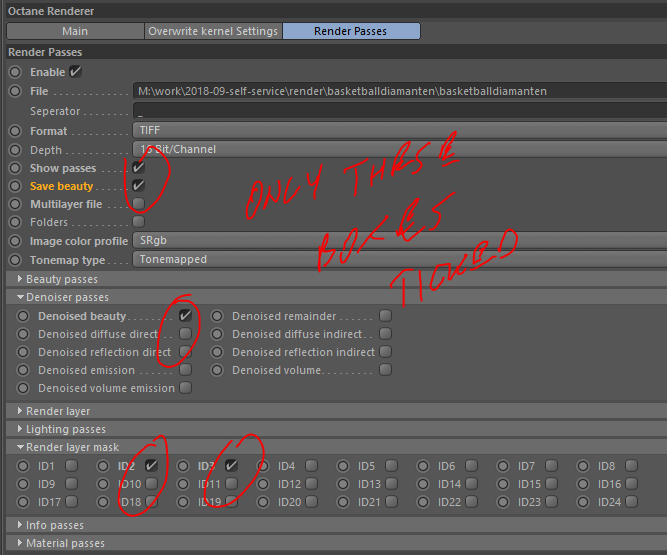This screenshot has width=667, height=555.
Task: Click animation dot beside File
Action: pos(15,91)
